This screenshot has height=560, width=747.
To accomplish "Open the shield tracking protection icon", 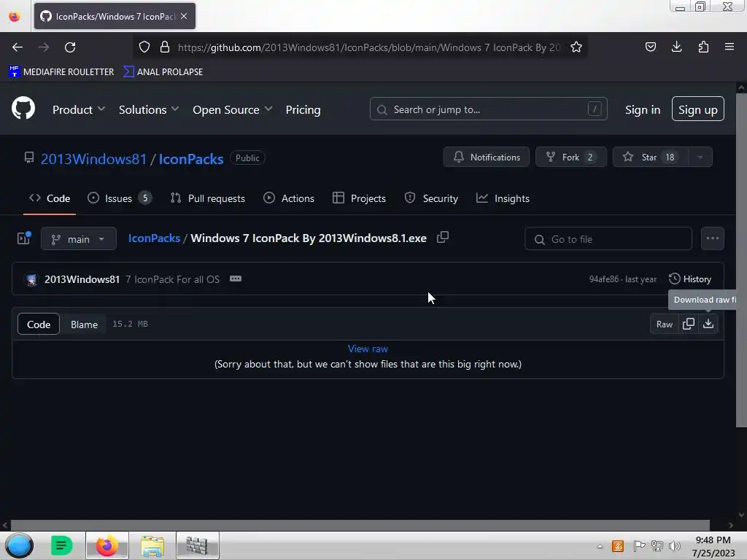I will click(144, 47).
